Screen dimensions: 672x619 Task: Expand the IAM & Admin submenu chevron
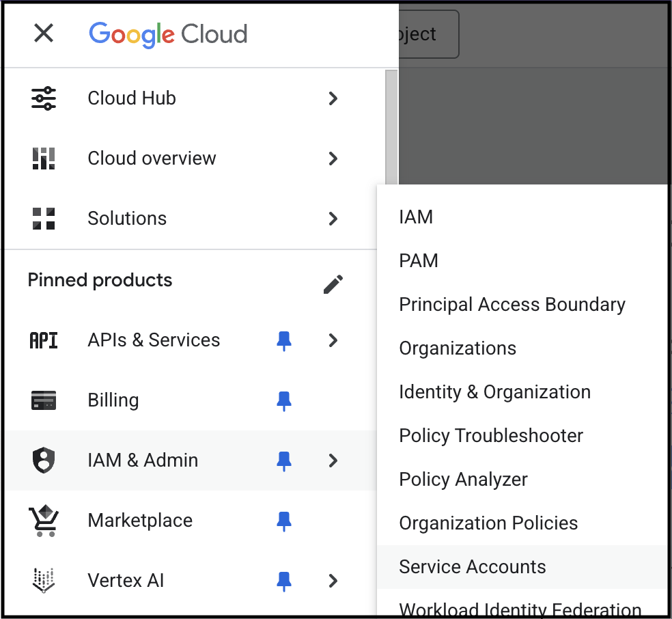(x=333, y=460)
